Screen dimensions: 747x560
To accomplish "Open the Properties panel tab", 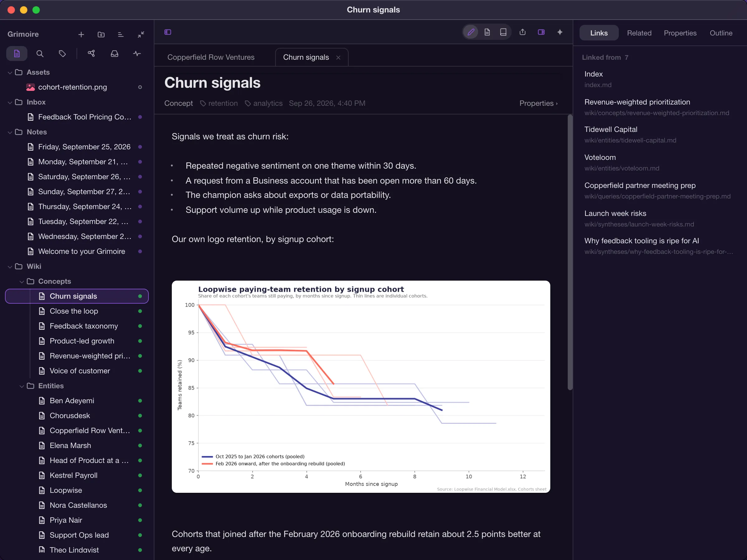I will pyautogui.click(x=680, y=33).
